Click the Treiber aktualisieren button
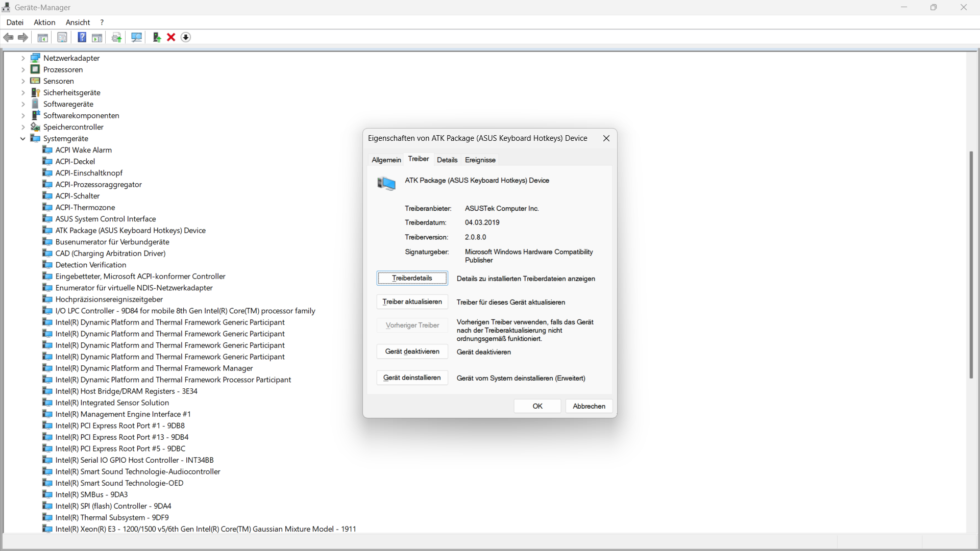 pos(412,302)
